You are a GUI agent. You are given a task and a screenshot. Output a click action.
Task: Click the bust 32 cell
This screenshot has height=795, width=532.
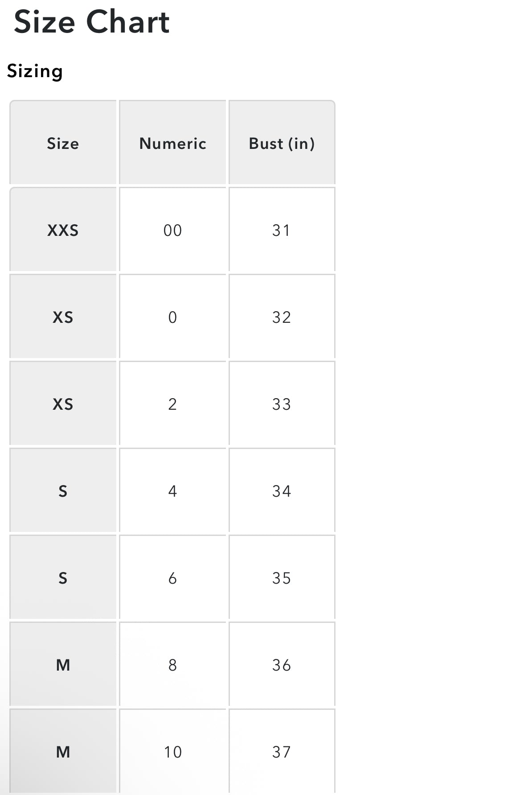pos(282,317)
